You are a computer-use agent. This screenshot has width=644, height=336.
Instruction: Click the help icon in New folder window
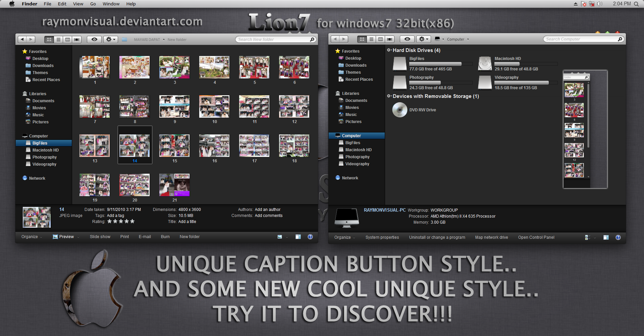(310, 237)
